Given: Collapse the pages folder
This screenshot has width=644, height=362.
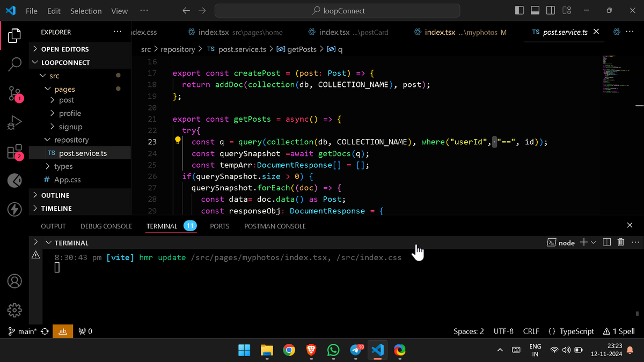Looking at the screenshot, I should pos(80,89).
